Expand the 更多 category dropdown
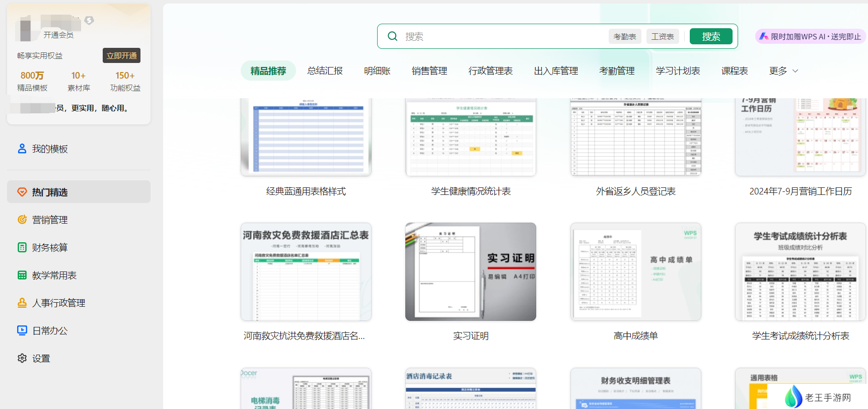 [x=783, y=71]
